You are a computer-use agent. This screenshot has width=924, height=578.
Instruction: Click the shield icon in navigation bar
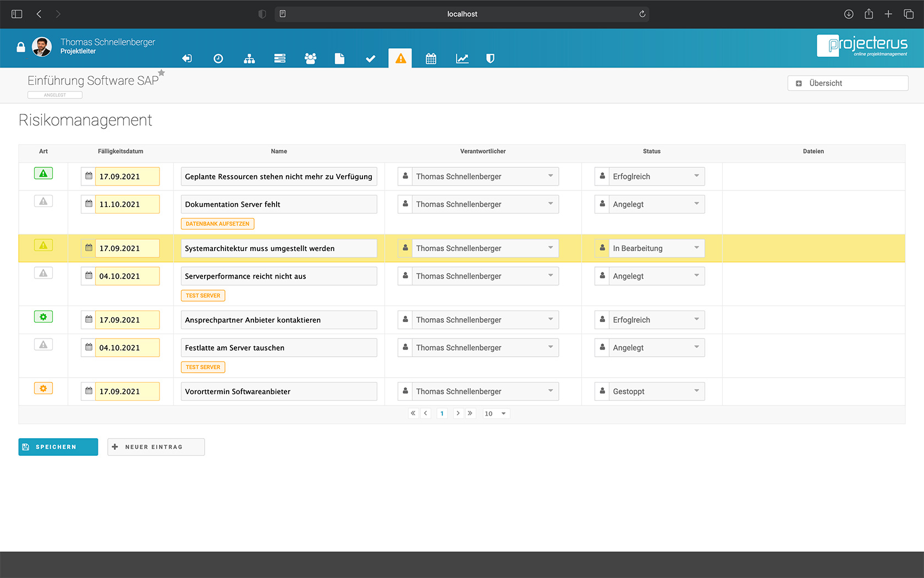click(490, 58)
